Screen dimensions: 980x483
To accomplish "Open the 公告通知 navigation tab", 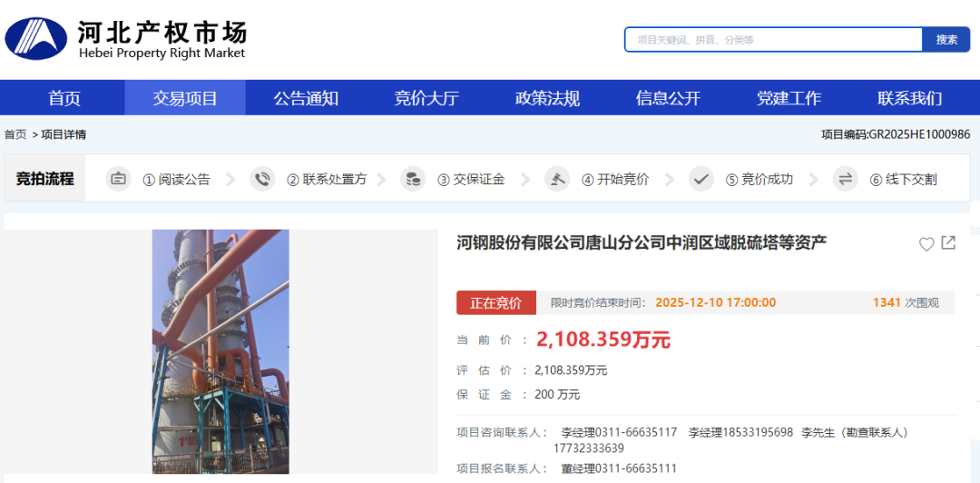I will pos(306,98).
